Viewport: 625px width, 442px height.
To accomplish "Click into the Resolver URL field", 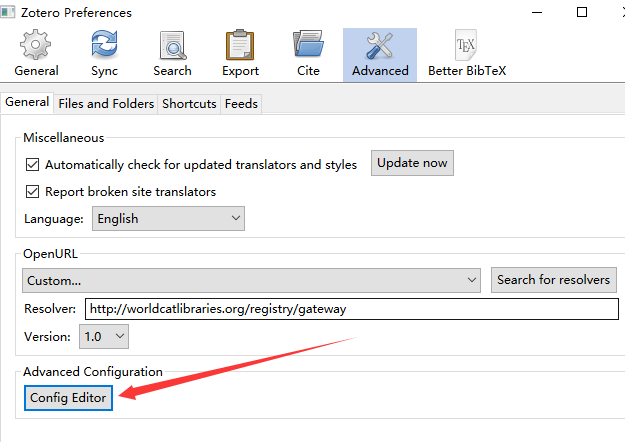I will point(352,309).
